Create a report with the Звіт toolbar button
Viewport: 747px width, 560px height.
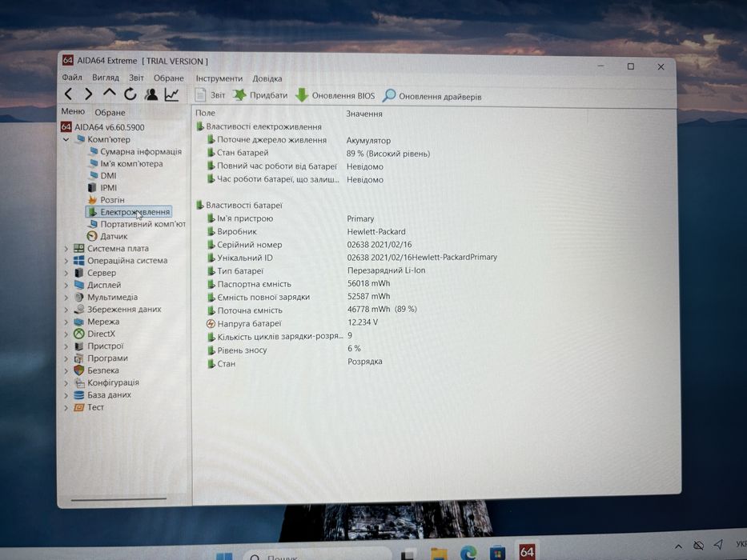[x=210, y=94]
